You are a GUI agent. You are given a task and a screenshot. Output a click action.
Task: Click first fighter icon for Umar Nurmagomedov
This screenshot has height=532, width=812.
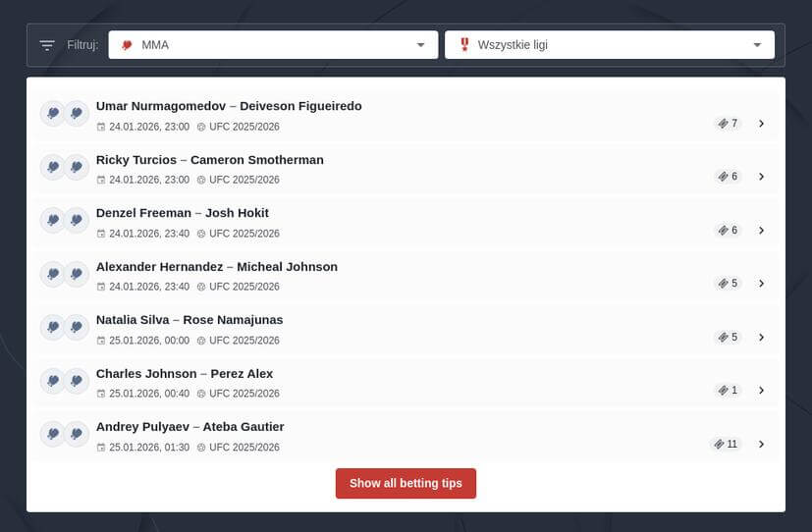[53, 114]
